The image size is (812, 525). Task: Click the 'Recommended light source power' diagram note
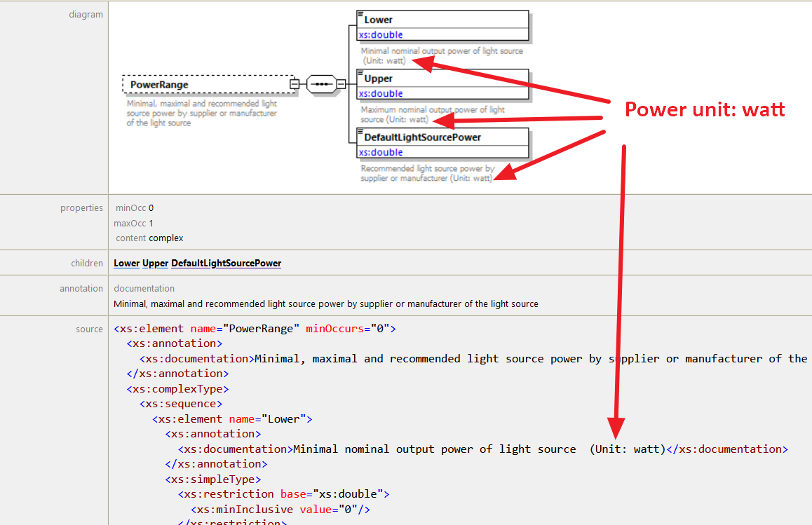tap(427, 173)
